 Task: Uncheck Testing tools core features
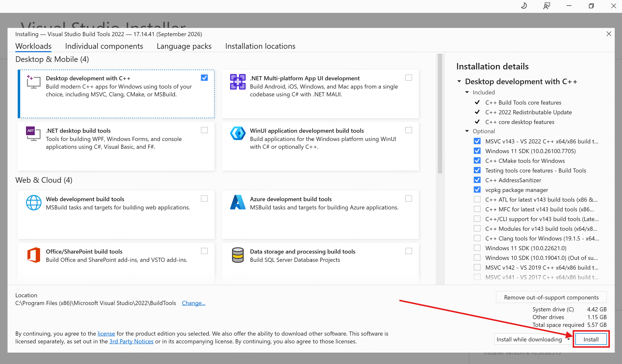tap(477, 170)
